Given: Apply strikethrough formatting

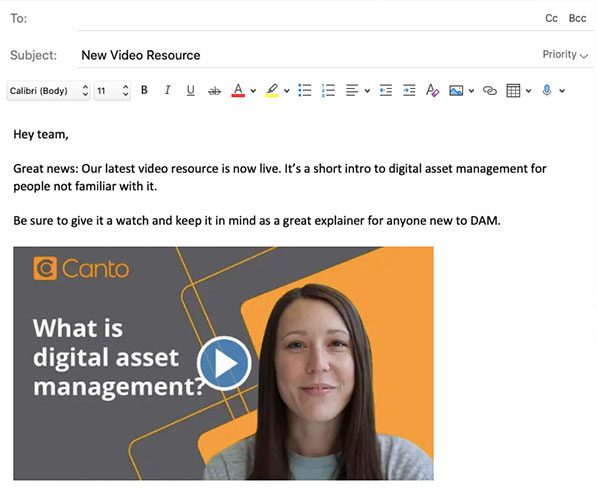Looking at the screenshot, I should click(214, 91).
